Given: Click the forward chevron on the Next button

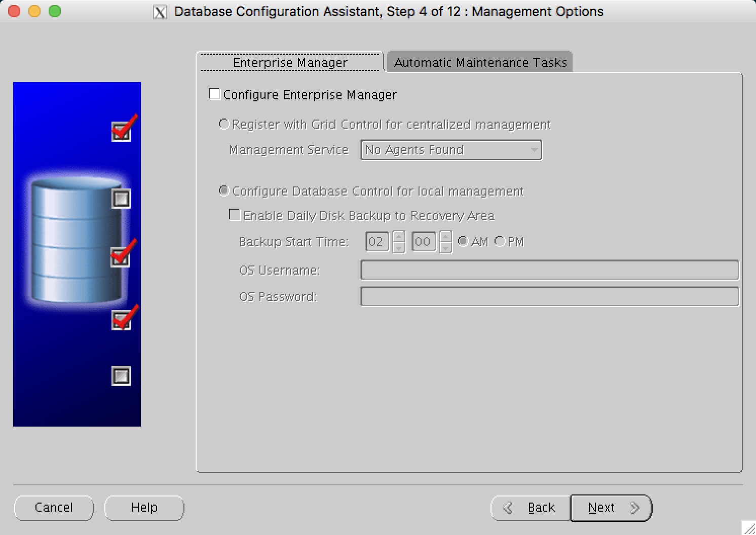Looking at the screenshot, I should coord(634,507).
